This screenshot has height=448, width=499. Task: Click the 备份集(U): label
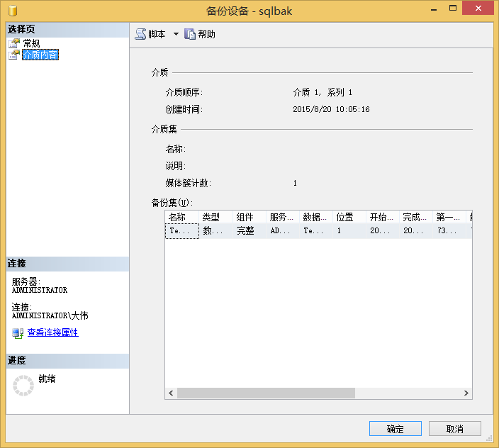pyautogui.click(x=172, y=202)
